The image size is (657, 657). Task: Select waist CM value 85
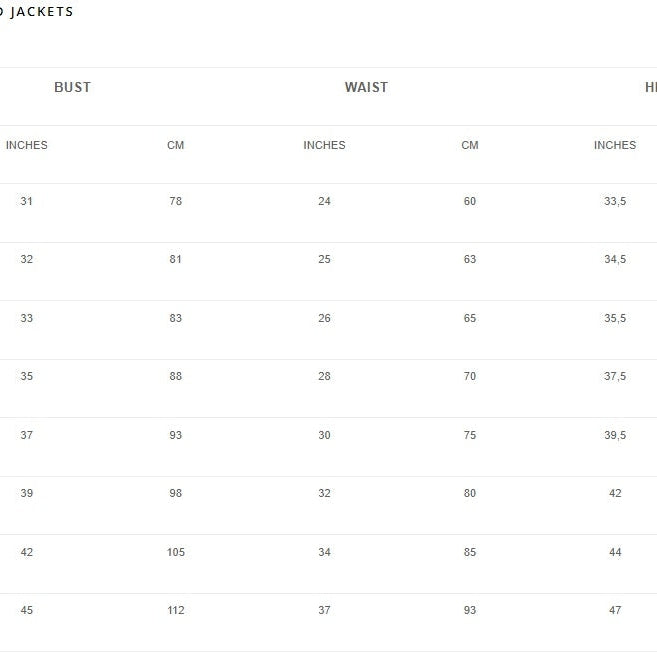click(470, 552)
